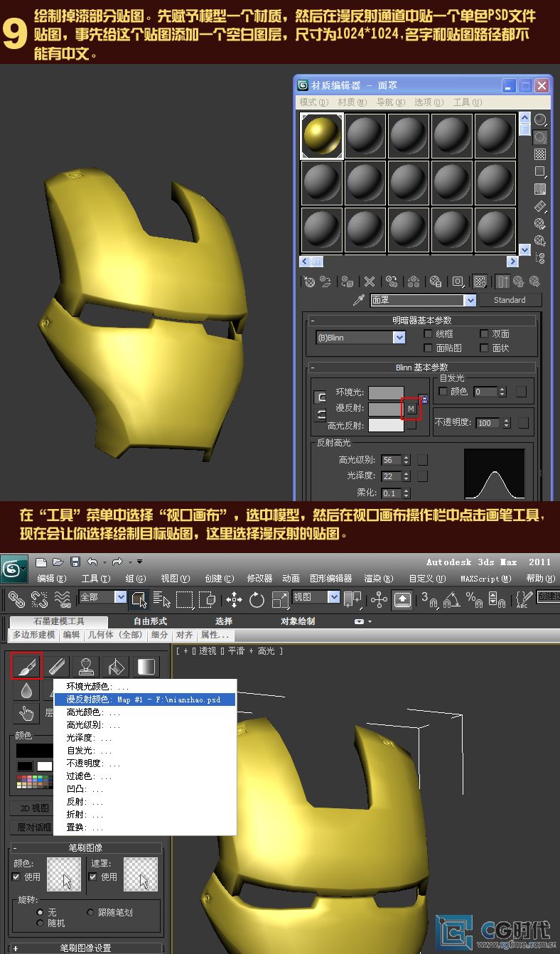Image resolution: width=560 pixels, height=954 pixels.
Task: Open the 全部 selection filter dropdown
Action: [x=120, y=597]
